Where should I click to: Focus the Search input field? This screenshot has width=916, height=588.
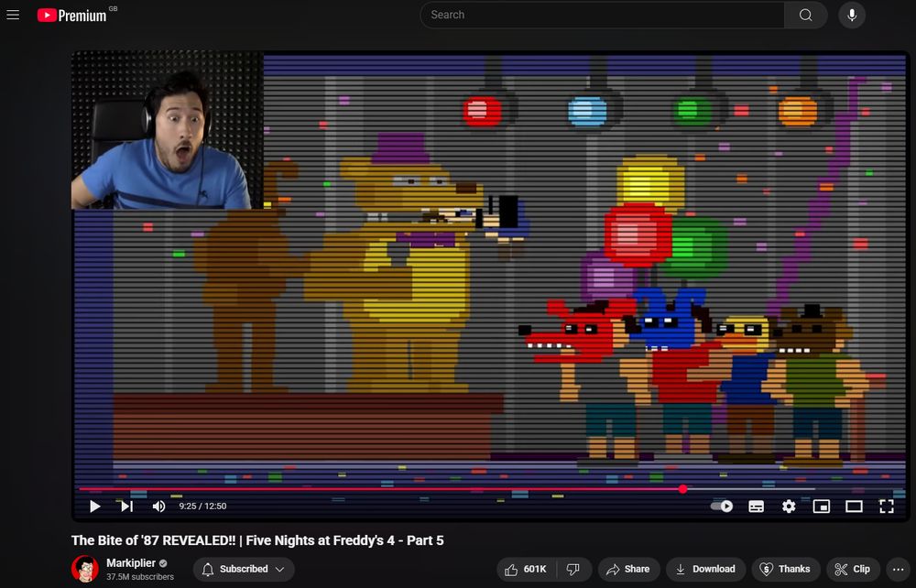[603, 16]
